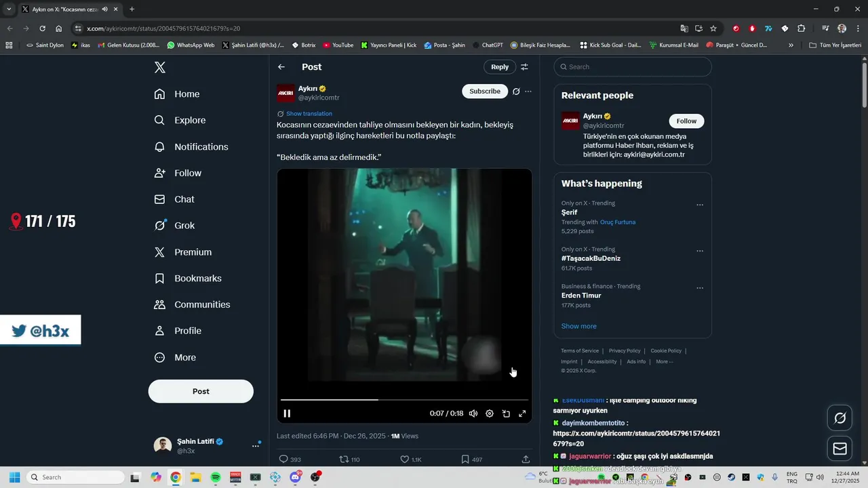
Task: Click the X Search input field
Action: pos(633,67)
